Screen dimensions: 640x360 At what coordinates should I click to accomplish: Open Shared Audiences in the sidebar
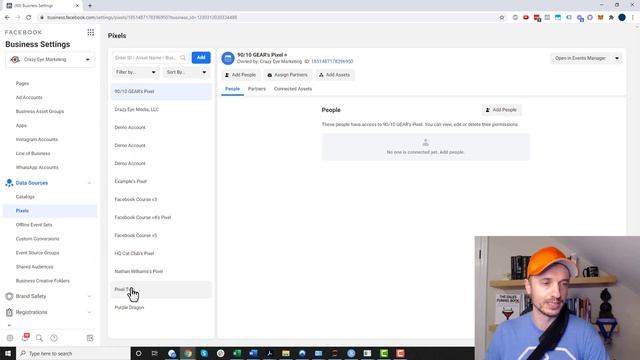(x=35, y=267)
